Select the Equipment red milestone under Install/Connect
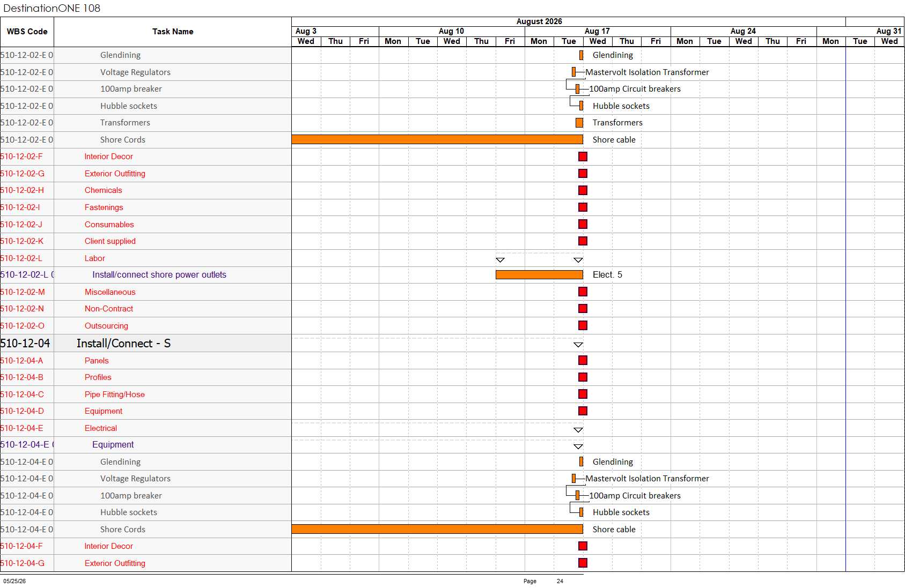This screenshot has width=905, height=588. [x=583, y=411]
